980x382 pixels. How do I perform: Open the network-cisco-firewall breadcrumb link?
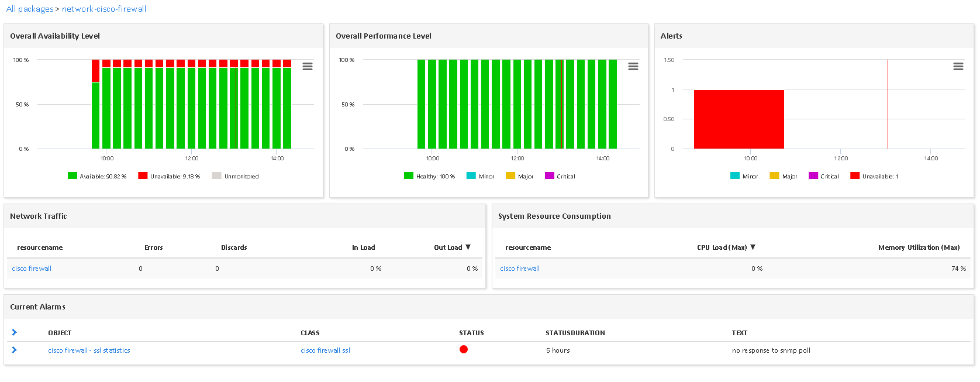[x=104, y=9]
